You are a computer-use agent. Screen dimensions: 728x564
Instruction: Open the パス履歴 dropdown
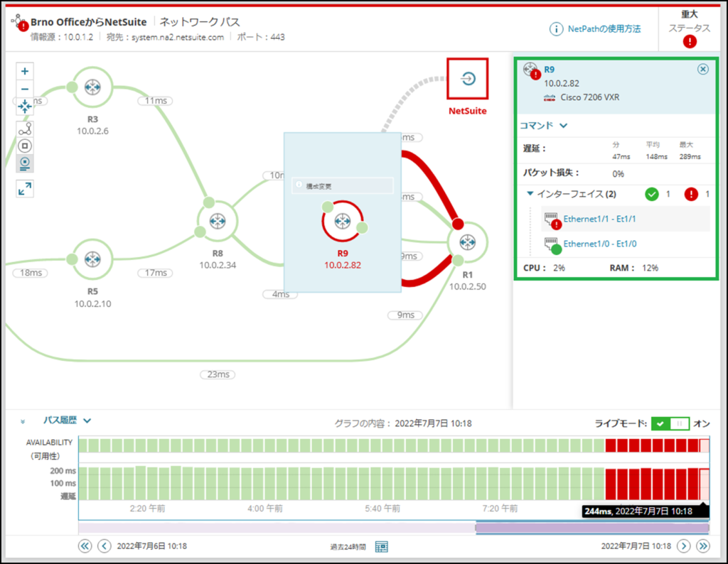pos(68,421)
